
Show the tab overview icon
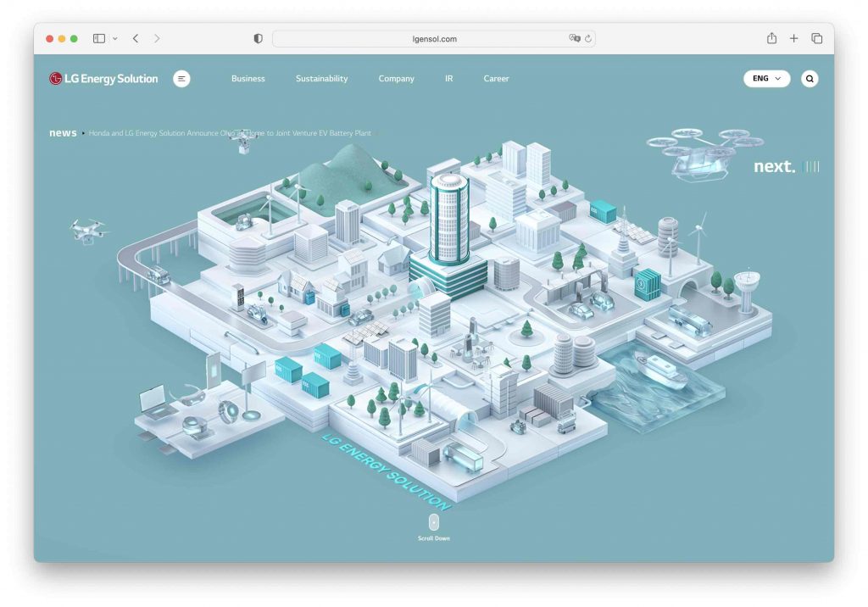(x=816, y=38)
